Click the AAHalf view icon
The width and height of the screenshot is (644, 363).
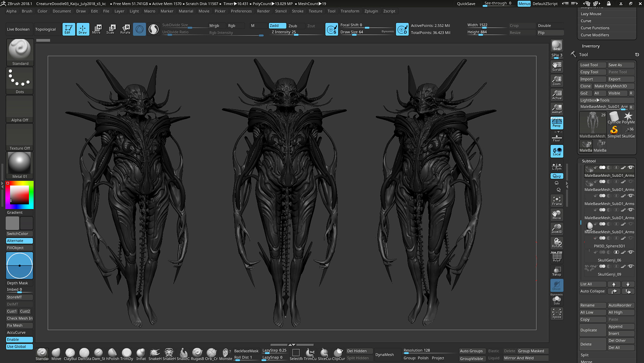[x=557, y=109]
